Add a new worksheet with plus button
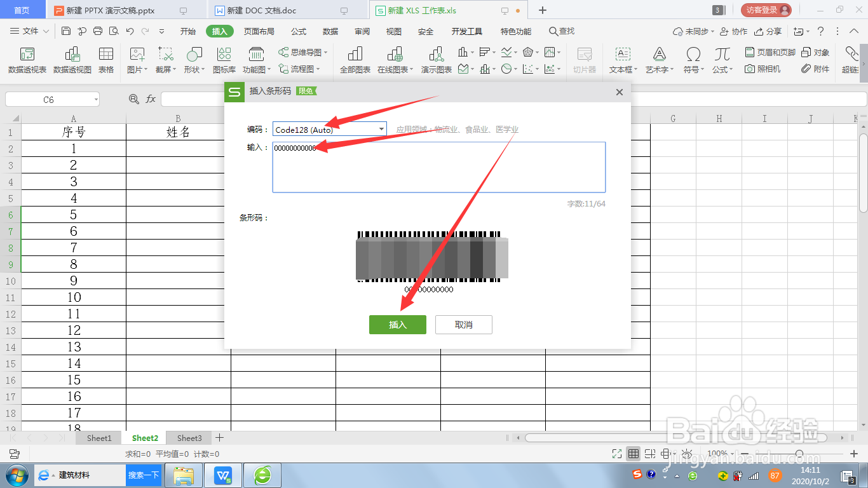Viewport: 868px width, 488px height. (219, 438)
